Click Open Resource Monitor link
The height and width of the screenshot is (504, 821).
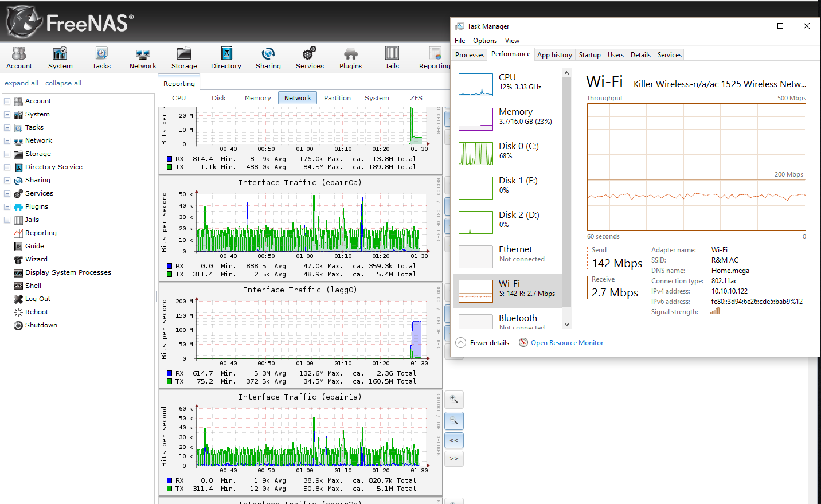point(567,343)
